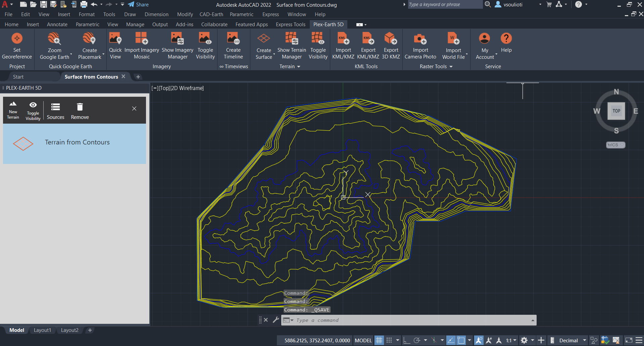Enable ortho mode restriction in status bar
The height and width of the screenshot is (346, 644).
(x=407, y=340)
